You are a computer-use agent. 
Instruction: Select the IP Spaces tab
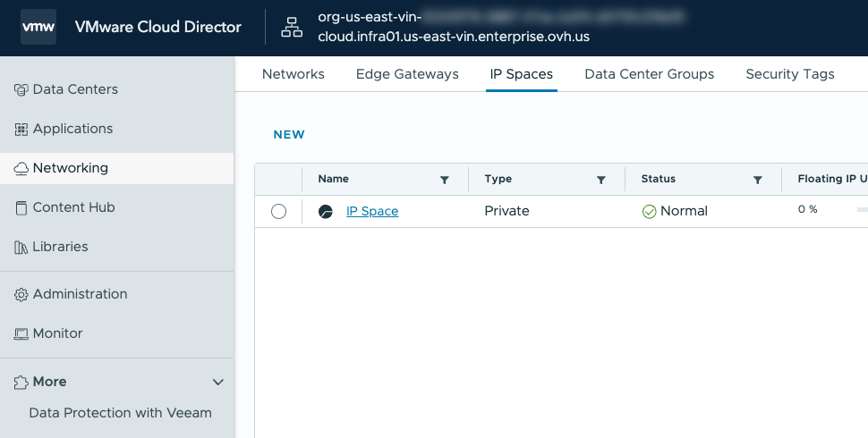click(521, 74)
